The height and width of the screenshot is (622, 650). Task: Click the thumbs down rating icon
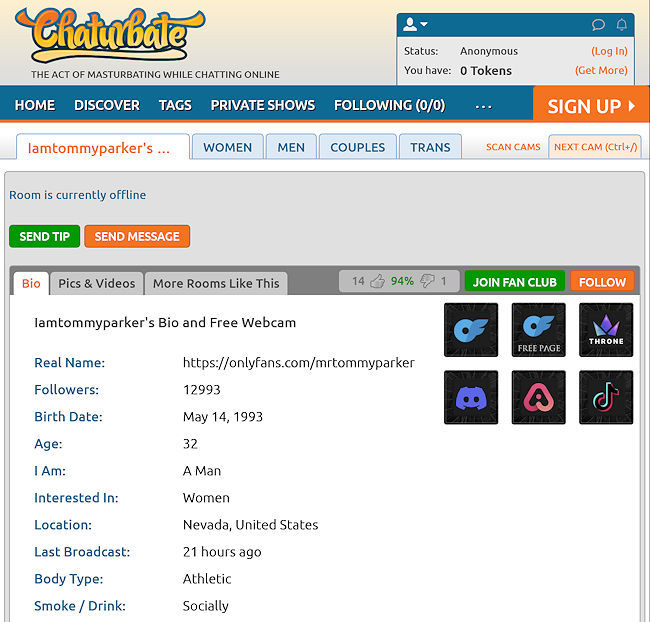click(427, 282)
